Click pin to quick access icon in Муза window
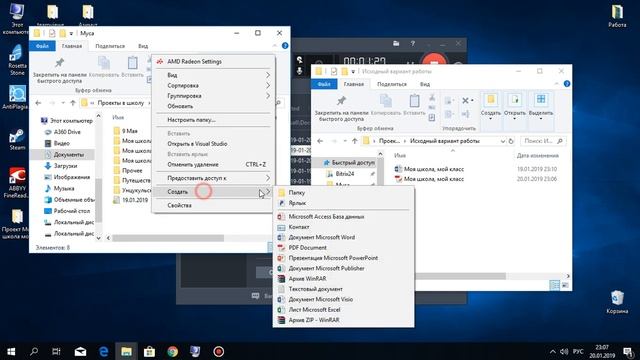Viewport: 640px width, 360px height. pos(60,63)
